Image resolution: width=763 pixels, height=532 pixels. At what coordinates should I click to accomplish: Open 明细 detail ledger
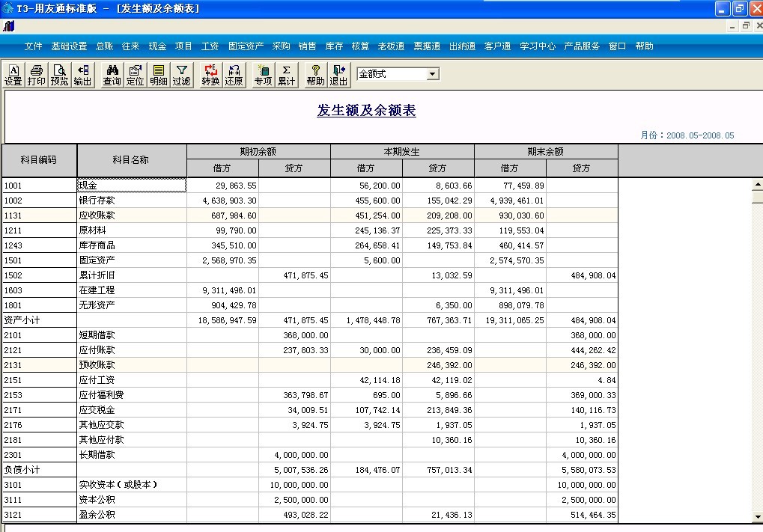(158, 75)
